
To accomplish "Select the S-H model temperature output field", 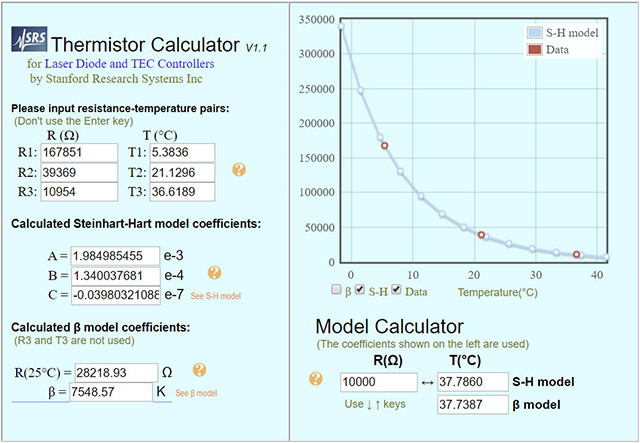I will (471, 382).
